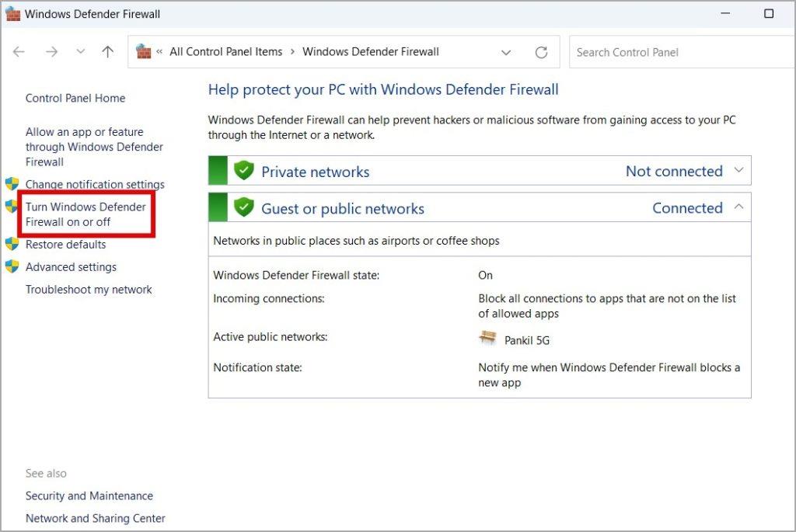Go up one level with Up arrow

[x=107, y=52]
